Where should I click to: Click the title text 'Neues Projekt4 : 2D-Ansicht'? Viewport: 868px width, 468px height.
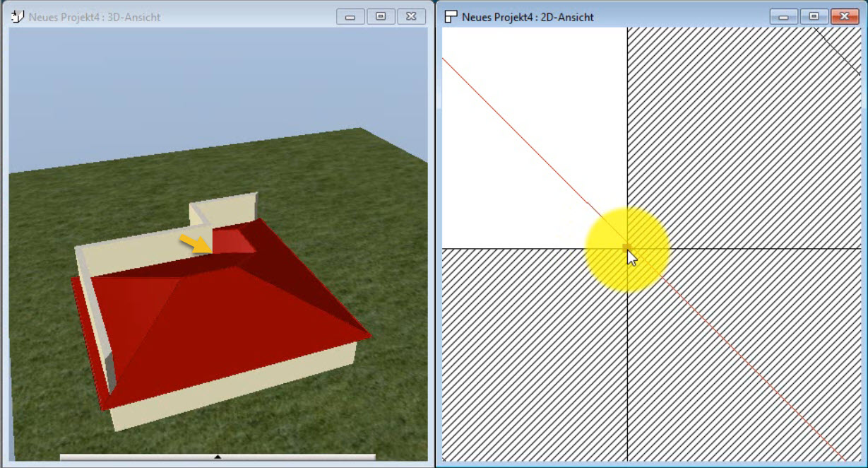[528, 17]
